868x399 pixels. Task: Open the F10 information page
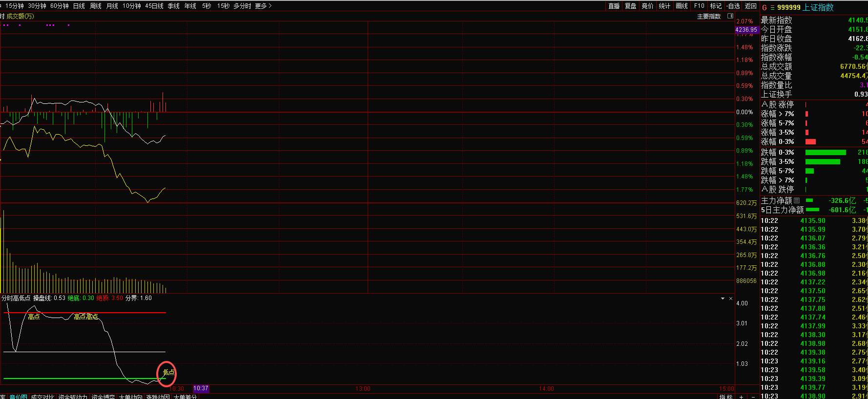tap(699, 6)
